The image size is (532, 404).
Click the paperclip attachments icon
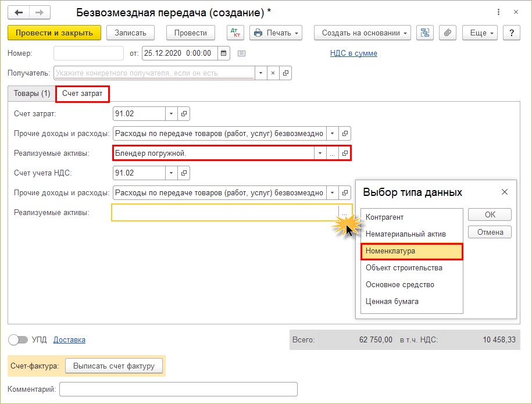coord(448,33)
